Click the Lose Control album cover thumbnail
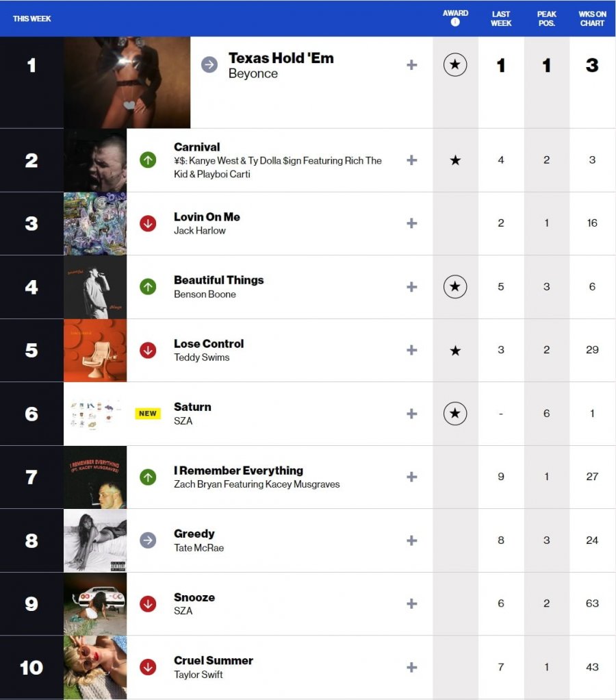Screen dimensions: 616x700 point(95,350)
